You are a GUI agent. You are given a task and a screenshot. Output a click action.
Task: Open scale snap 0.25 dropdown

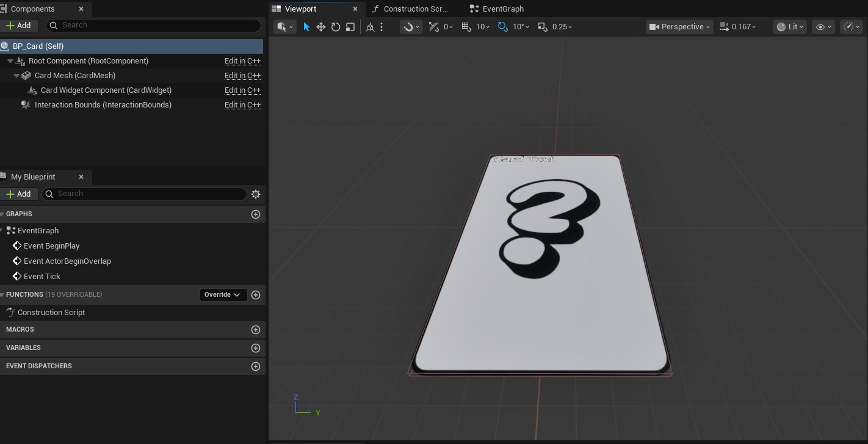click(x=562, y=27)
